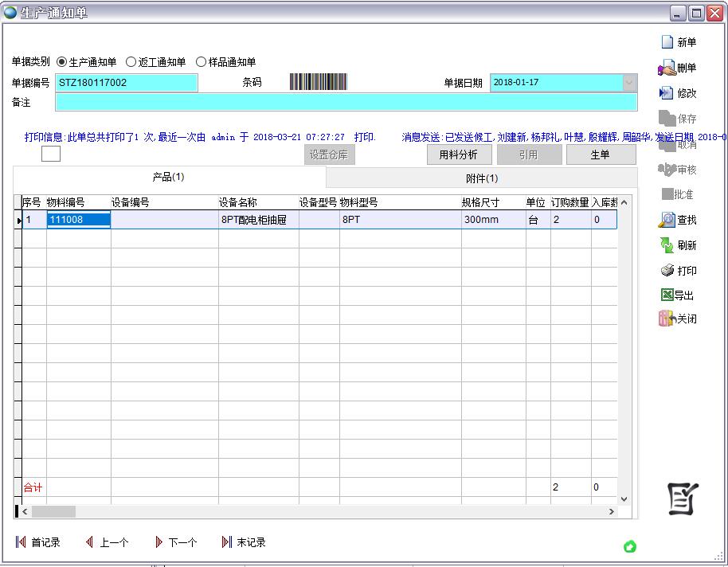Image resolution: width=728 pixels, height=567 pixels.
Task: Select the 返工通知单 radio option
Action: pyautogui.click(x=130, y=61)
